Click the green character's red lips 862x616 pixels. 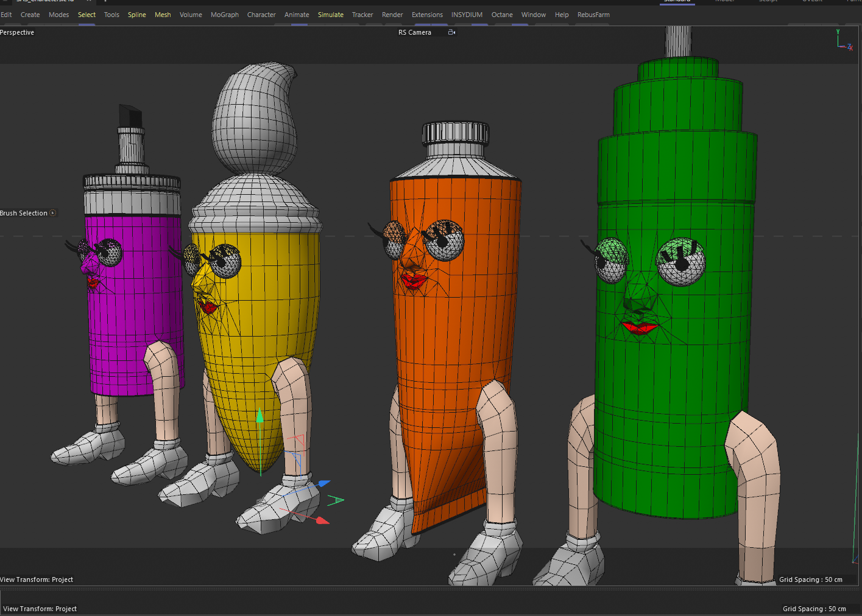point(640,327)
